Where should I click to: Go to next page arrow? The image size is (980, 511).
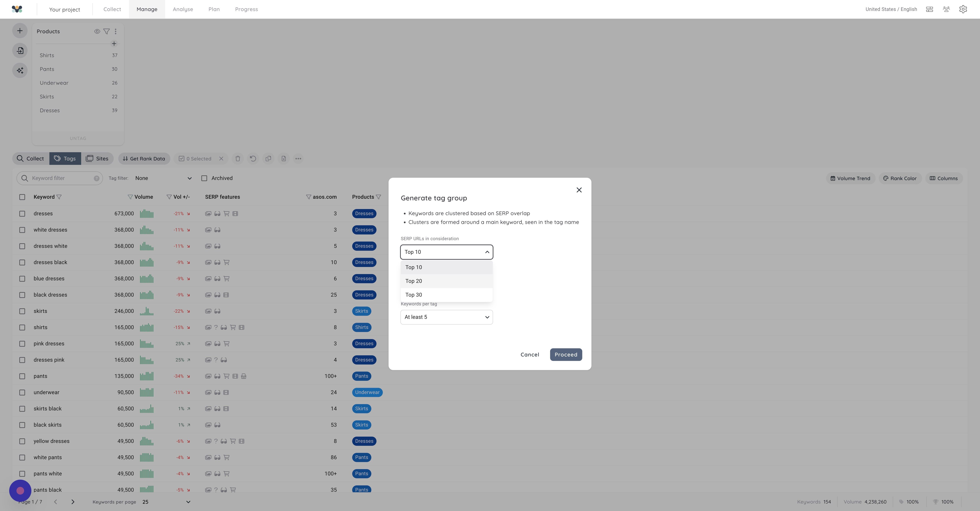73,502
